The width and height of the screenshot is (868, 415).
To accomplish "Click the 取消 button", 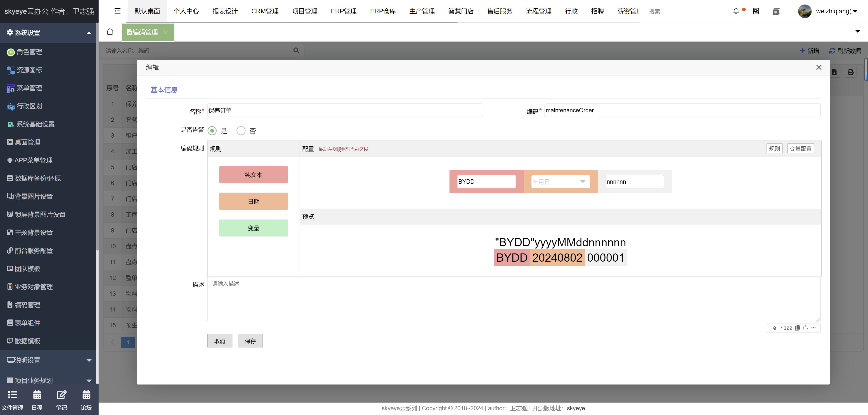I will coord(219,341).
